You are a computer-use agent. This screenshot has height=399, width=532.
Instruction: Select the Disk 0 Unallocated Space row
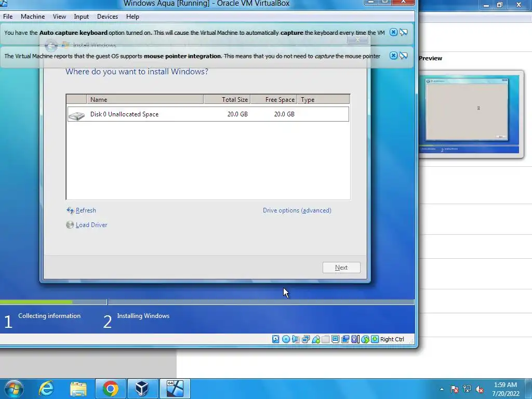click(208, 114)
